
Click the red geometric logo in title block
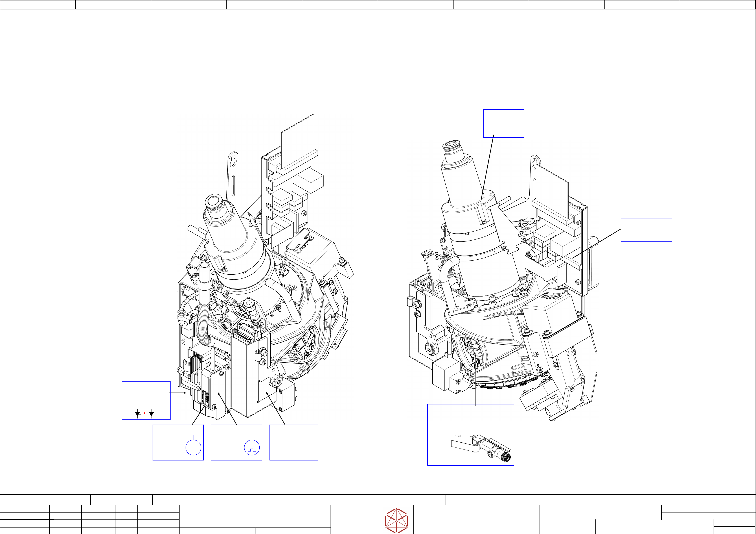[397, 520]
